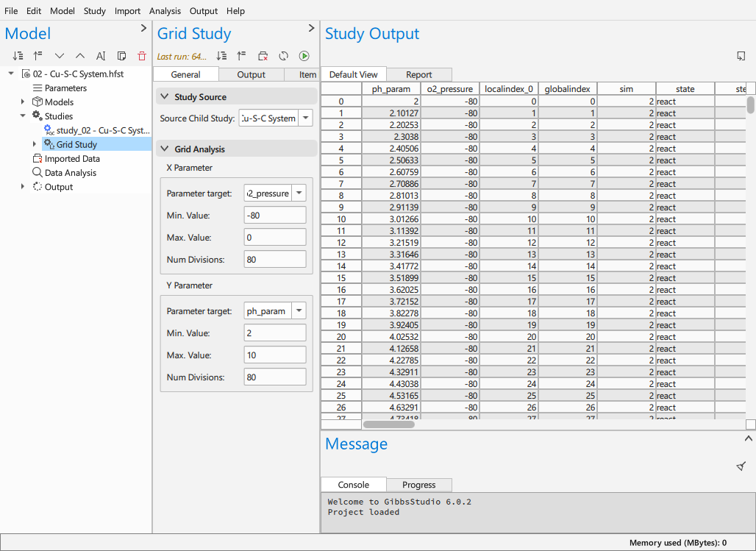This screenshot has width=756, height=551.
Task: Click Y Parameter Max. Value field
Action: (x=275, y=355)
